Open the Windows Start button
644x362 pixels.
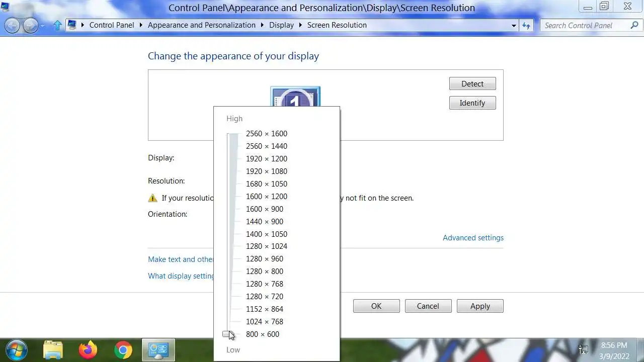(x=16, y=349)
